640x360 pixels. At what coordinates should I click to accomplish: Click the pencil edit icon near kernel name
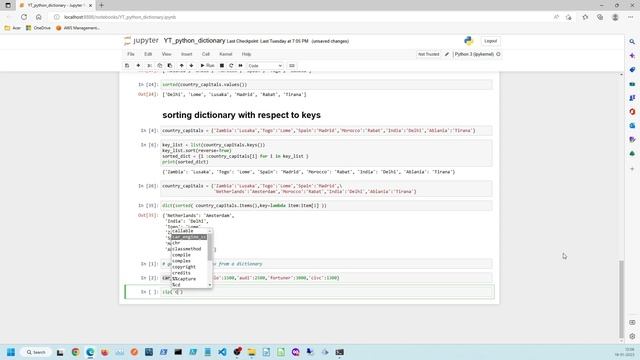(447, 54)
